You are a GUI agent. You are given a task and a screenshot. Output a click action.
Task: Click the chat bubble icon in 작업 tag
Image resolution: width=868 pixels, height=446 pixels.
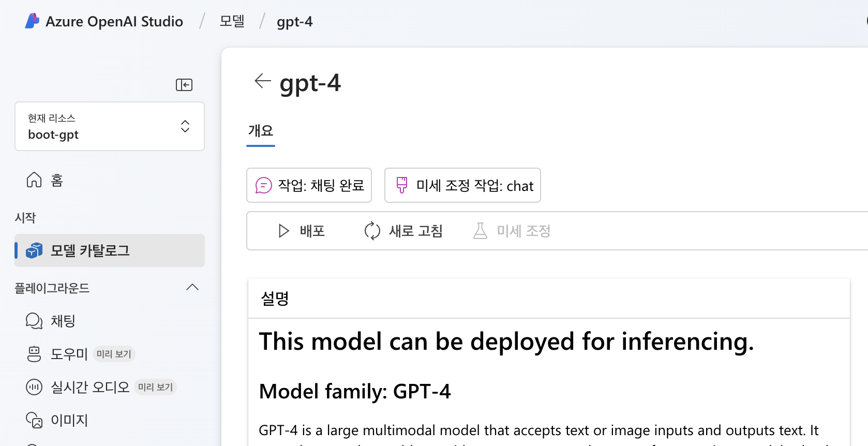[x=264, y=185]
